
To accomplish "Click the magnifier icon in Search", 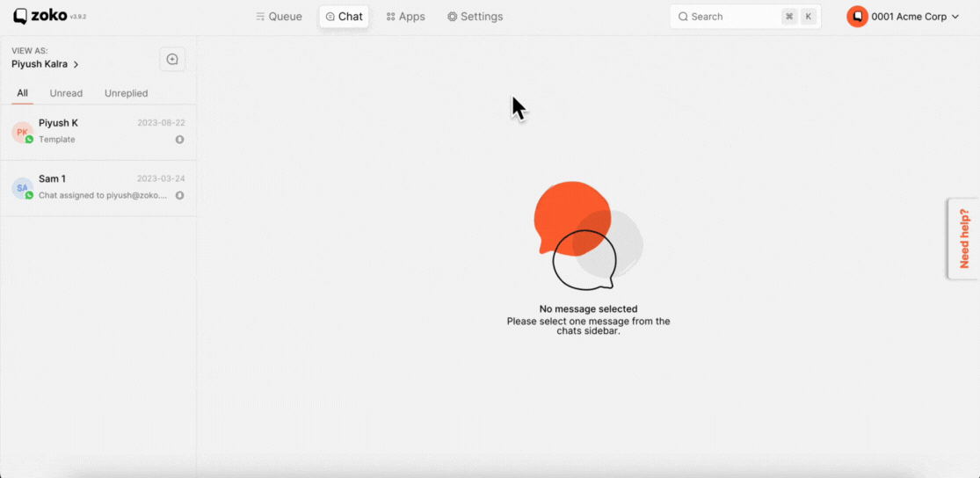I will click(683, 17).
